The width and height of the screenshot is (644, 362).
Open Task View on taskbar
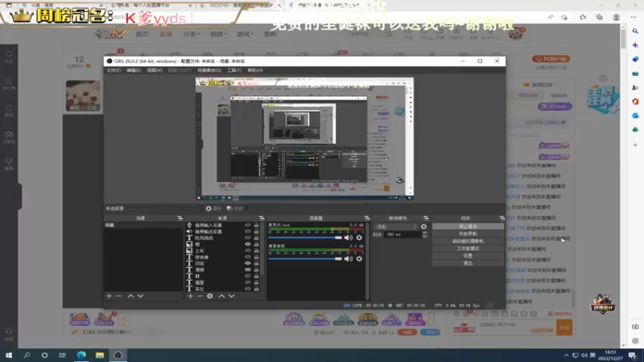[x=63, y=355]
